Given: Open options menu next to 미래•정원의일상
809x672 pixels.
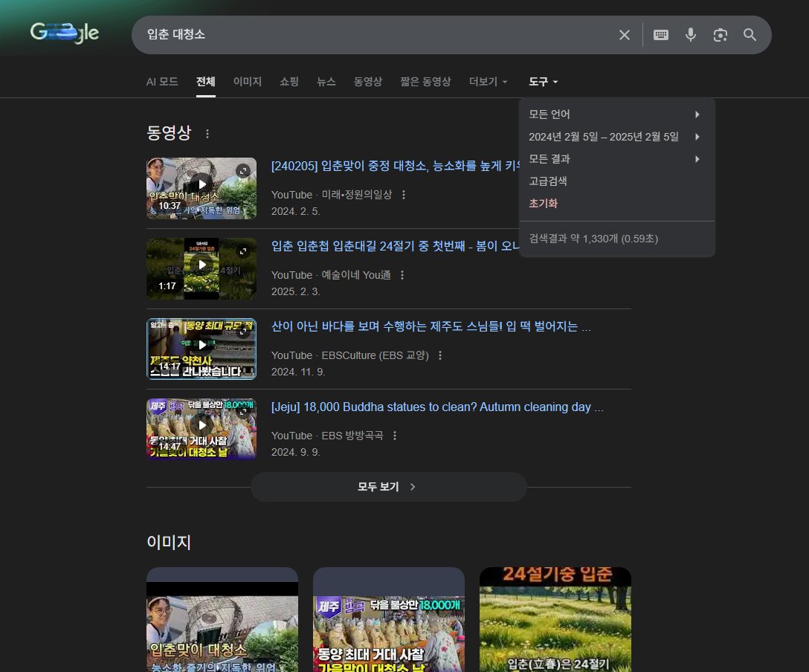Looking at the screenshot, I should 404,195.
